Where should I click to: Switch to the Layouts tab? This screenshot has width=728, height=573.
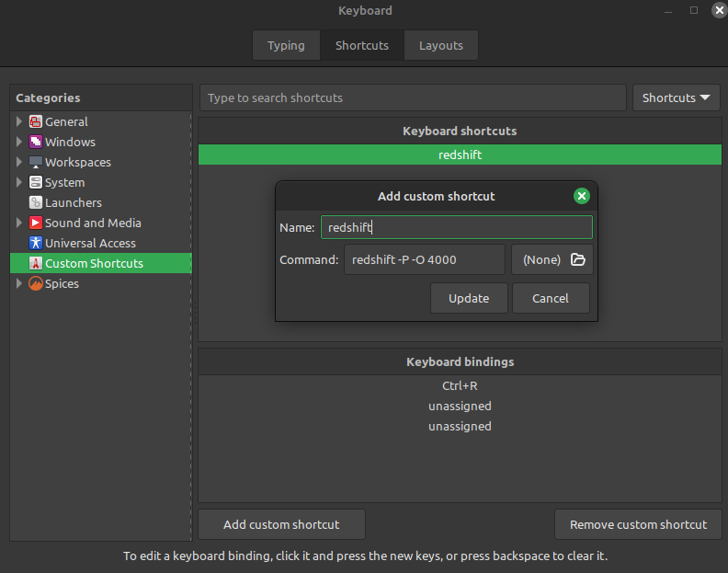[x=441, y=46]
